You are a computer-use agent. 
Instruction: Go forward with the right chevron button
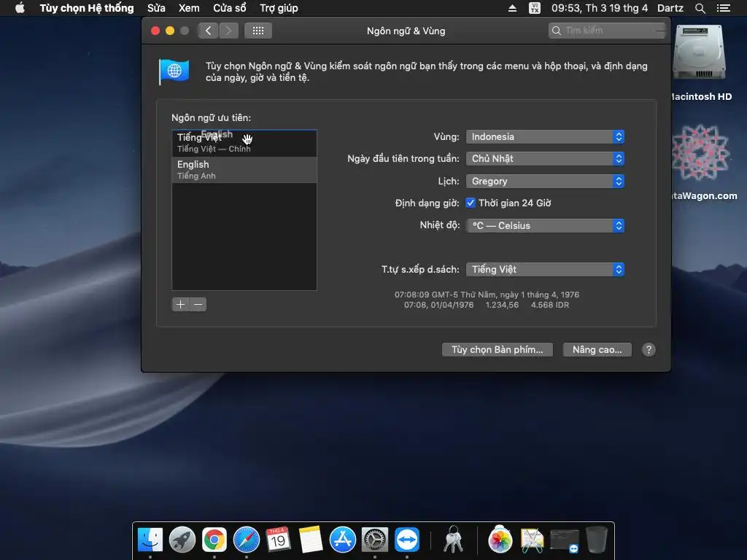[x=228, y=31]
